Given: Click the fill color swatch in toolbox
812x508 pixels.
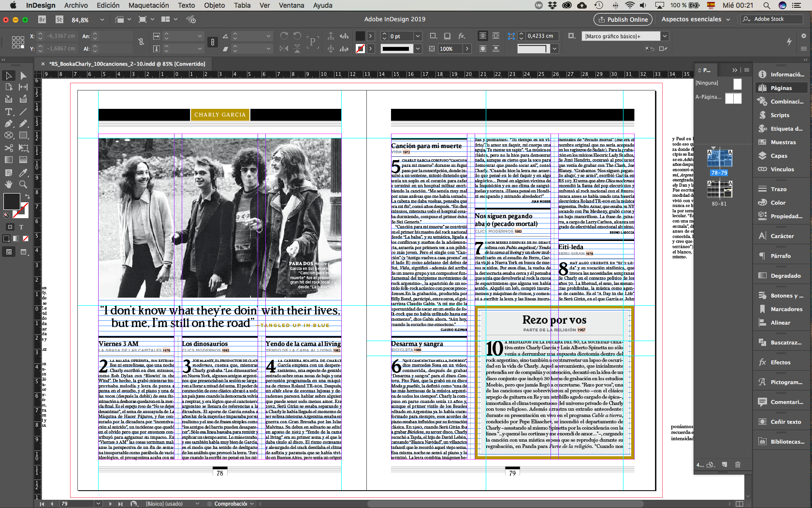Looking at the screenshot, I should [11, 201].
